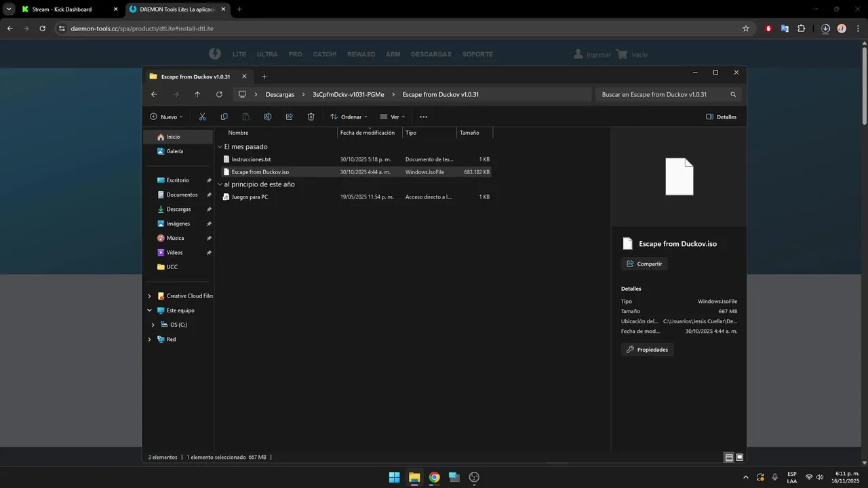This screenshot has height=488, width=868.
Task: Switch to large thumbnails view icon
Action: (740, 457)
